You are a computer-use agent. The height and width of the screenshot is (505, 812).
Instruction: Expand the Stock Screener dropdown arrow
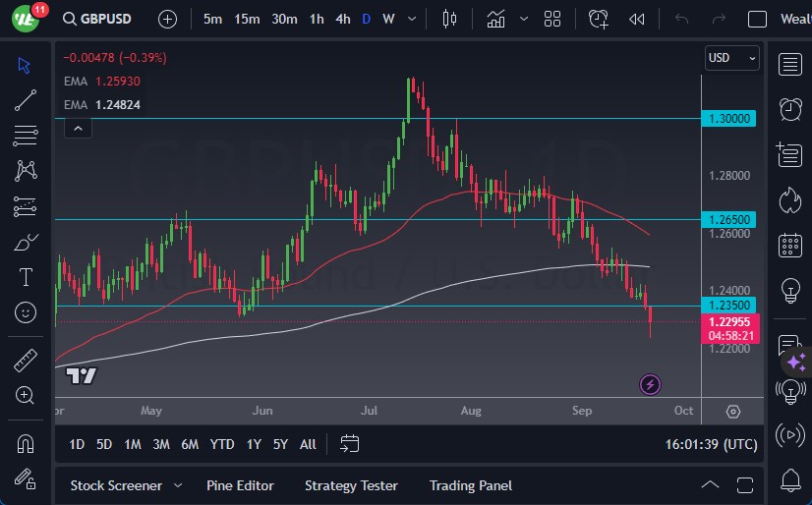coord(178,485)
